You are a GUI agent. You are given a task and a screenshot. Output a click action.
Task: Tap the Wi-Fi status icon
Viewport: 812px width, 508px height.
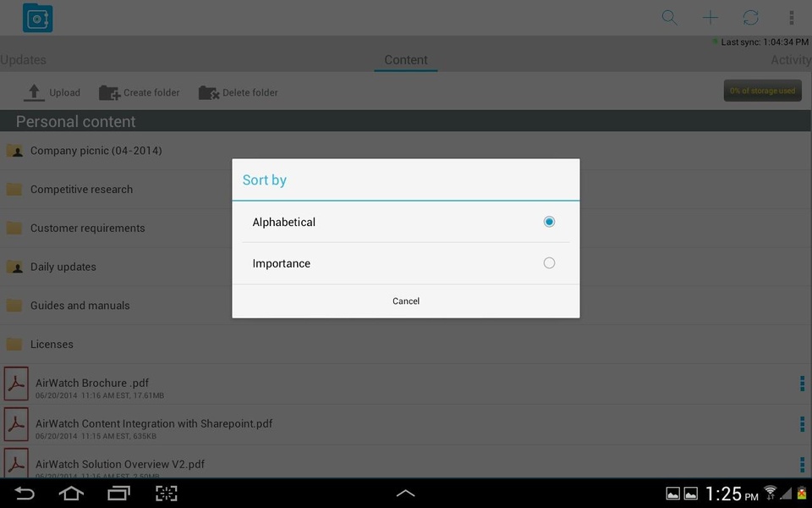coord(770,492)
